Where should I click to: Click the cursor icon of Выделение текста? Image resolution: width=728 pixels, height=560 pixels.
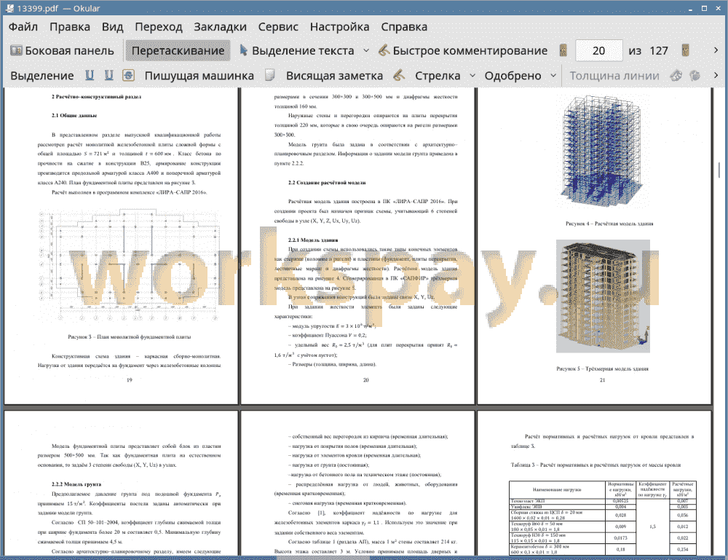pyautogui.click(x=243, y=50)
